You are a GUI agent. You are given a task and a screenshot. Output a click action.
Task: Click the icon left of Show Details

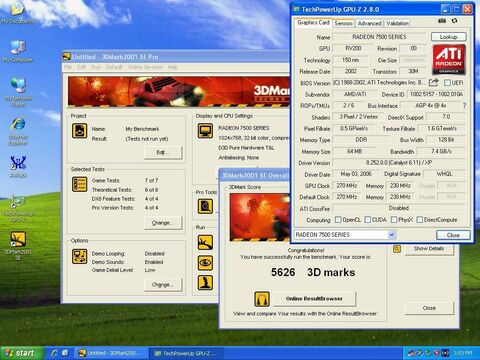point(397,249)
